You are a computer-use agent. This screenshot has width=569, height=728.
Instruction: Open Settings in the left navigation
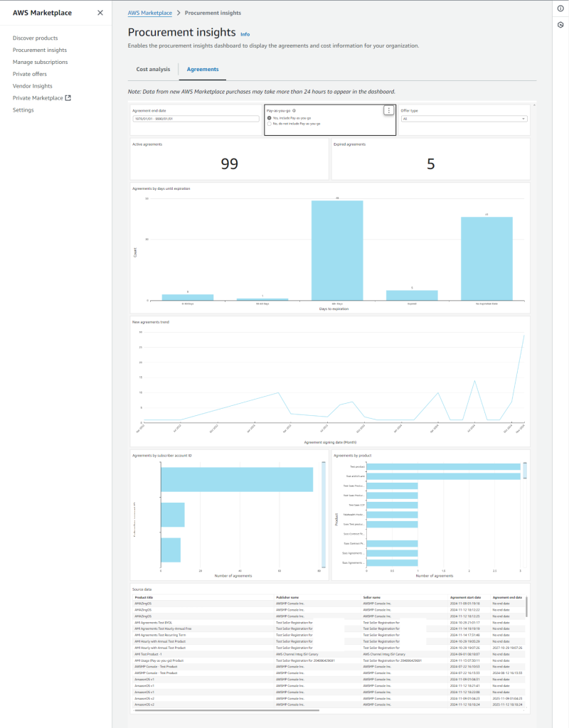(x=22, y=109)
